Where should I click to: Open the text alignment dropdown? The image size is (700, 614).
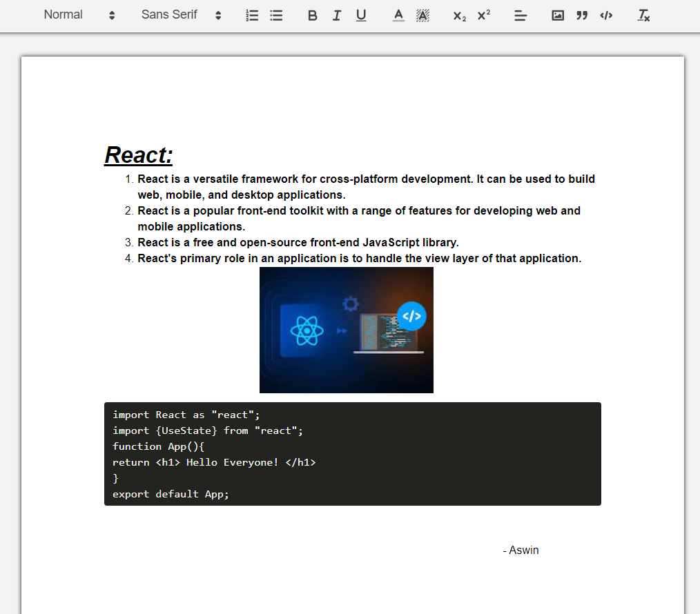coord(521,16)
